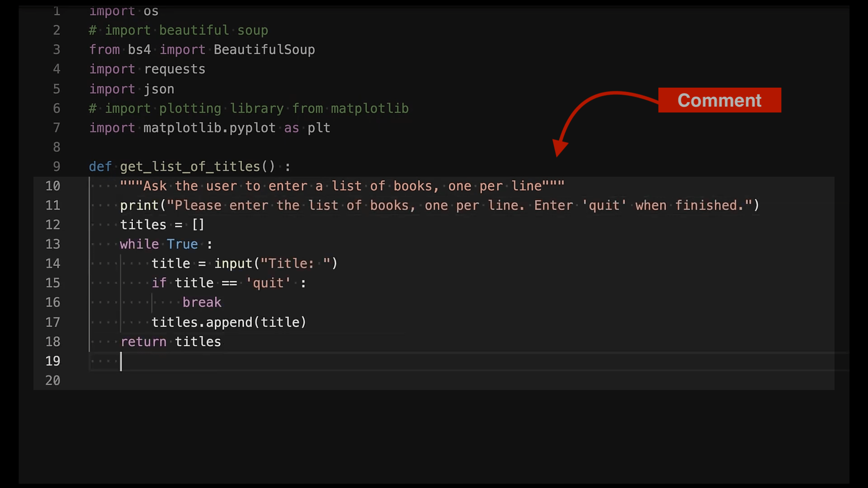
Task: Click the 'quit' string on line 15
Action: point(269,283)
